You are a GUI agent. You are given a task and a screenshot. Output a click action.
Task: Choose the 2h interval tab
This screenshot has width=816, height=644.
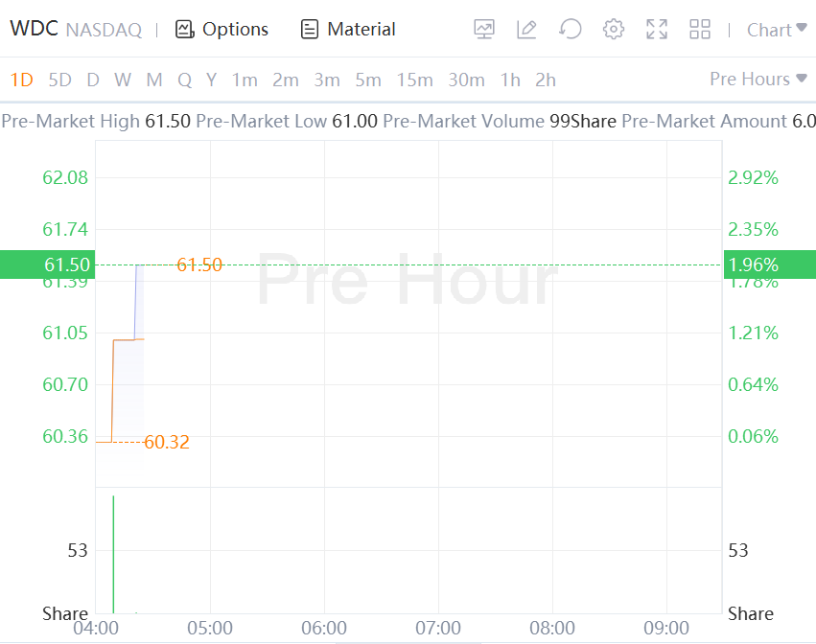[546, 80]
